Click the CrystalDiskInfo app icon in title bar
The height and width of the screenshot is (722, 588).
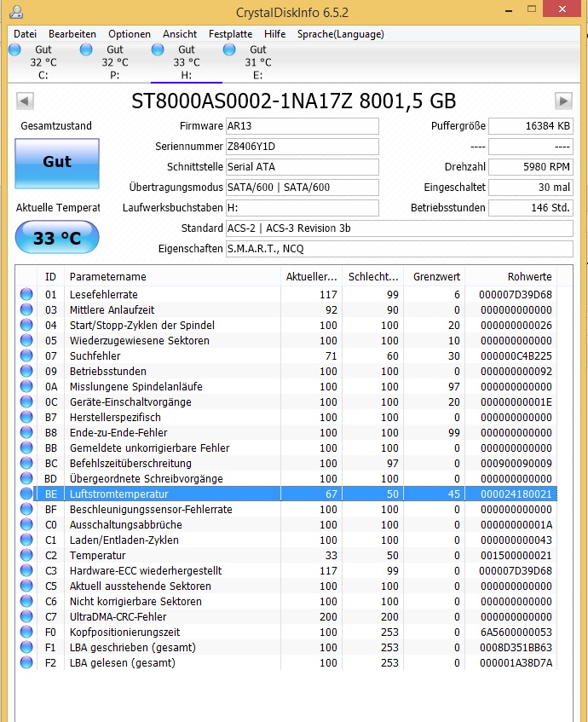tap(16, 11)
